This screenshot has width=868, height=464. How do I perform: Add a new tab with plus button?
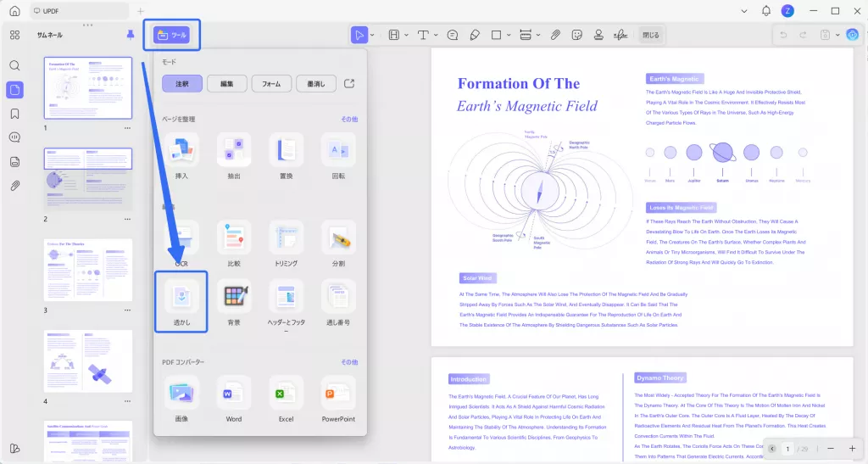[x=141, y=11]
